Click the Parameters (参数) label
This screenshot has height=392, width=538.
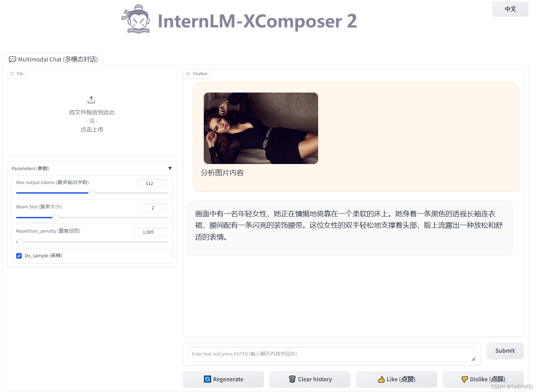coord(30,168)
